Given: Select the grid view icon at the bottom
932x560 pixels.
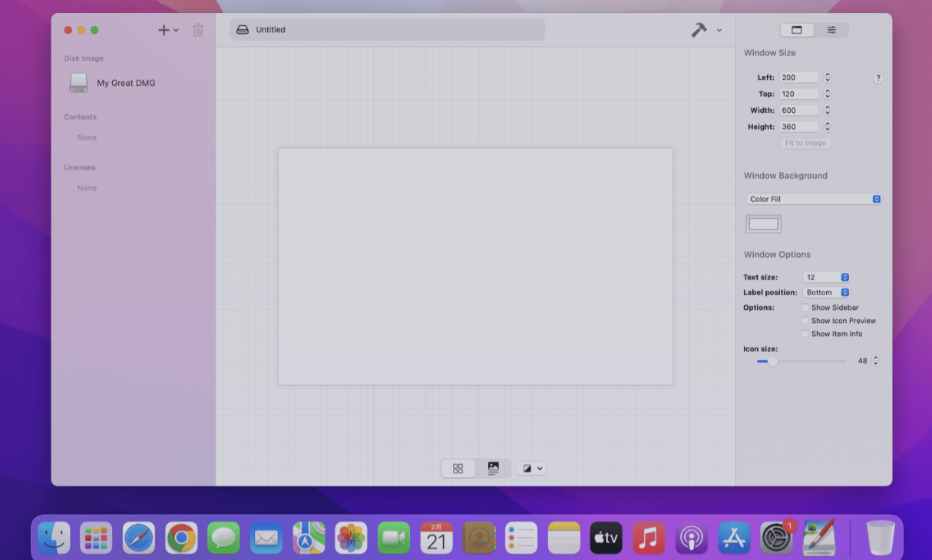Looking at the screenshot, I should coord(458,468).
